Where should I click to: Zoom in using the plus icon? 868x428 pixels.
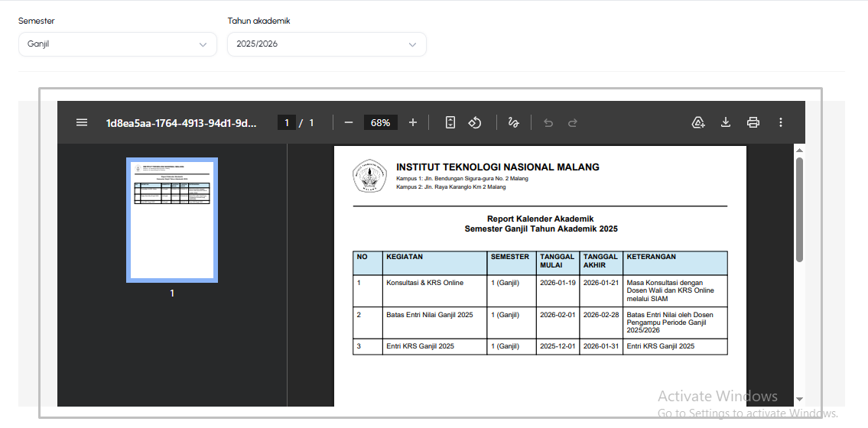click(x=412, y=122)
